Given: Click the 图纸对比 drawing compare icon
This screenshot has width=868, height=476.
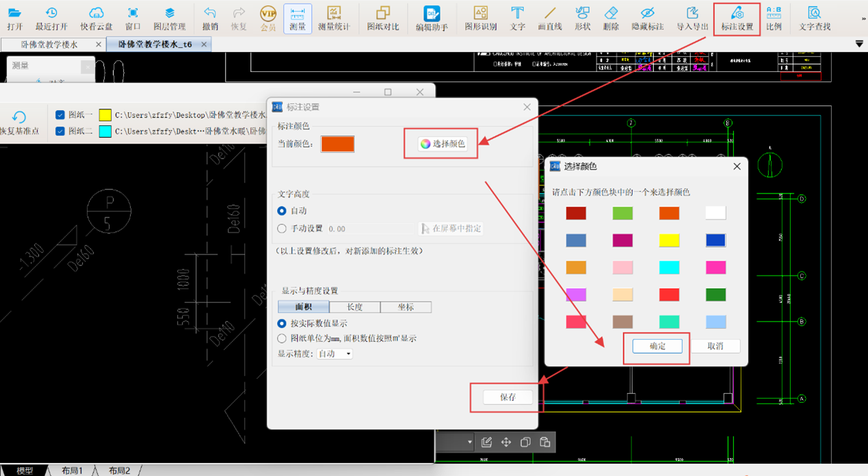Looking at the screenshot, I should [382, 18].
